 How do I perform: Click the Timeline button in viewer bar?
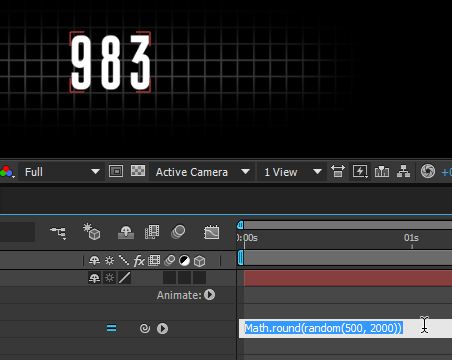point(382,172)
